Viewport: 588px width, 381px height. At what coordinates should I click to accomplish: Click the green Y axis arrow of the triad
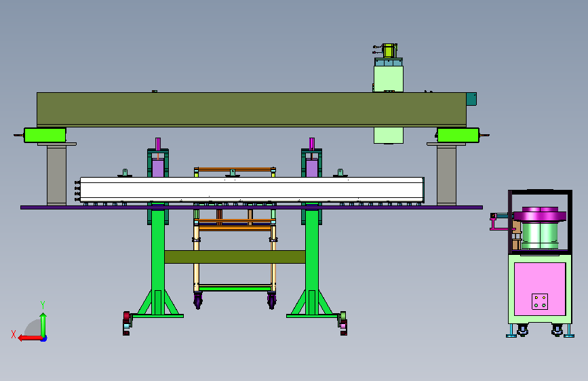tap(43, 325)
